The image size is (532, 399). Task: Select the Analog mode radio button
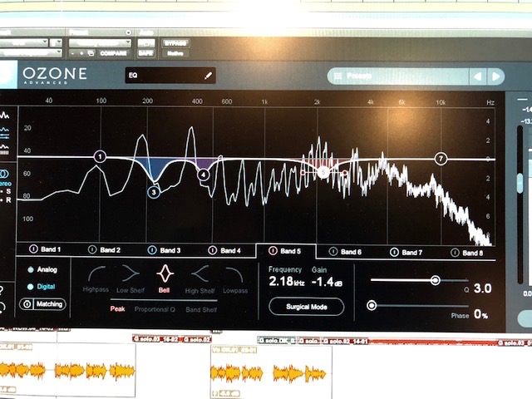pos(31,269)
